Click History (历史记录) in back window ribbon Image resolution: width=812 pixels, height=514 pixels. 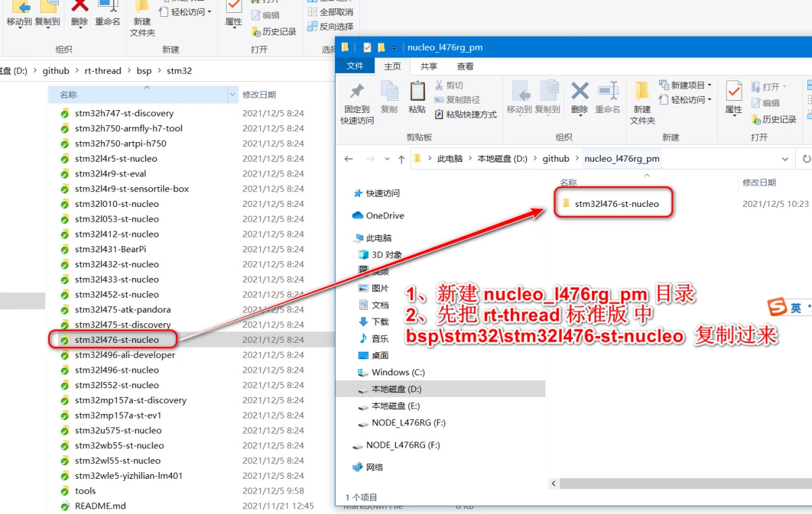tap(274, 32)
